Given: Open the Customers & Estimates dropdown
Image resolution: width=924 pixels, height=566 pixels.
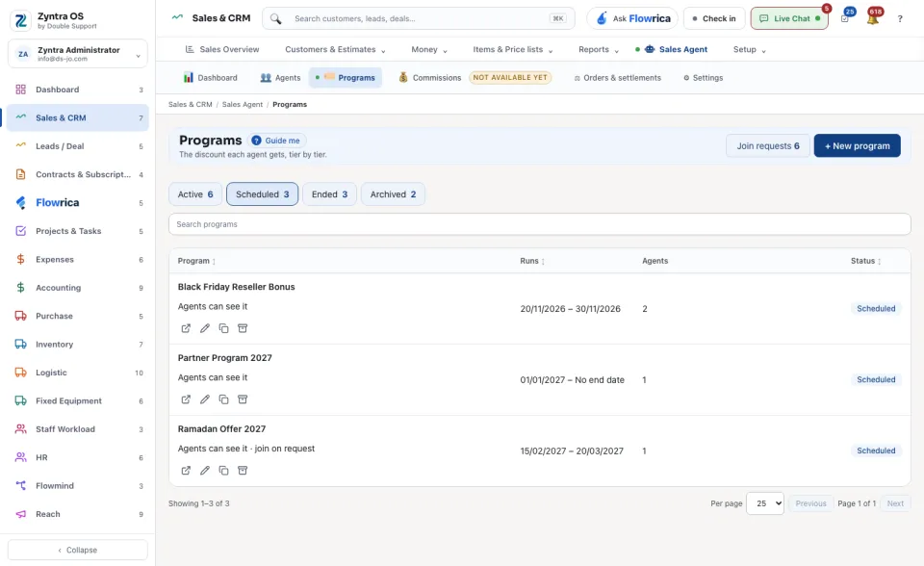Looking at the screenshot, I should click(335, 49).
